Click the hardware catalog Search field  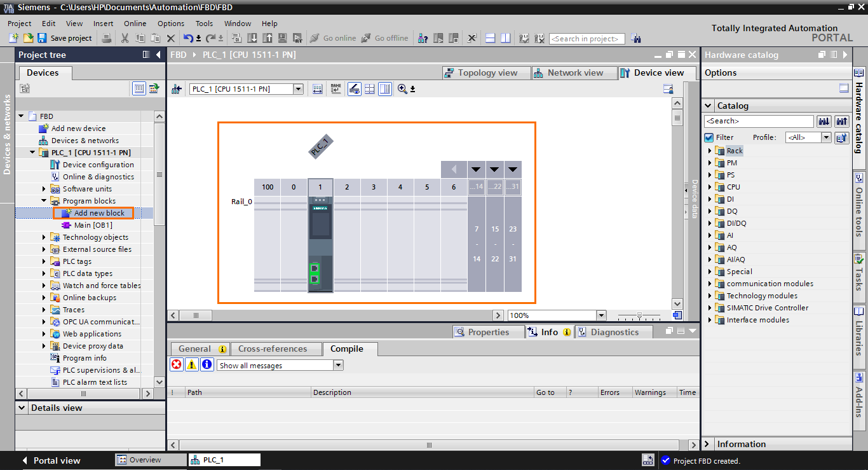coord(759,121)
